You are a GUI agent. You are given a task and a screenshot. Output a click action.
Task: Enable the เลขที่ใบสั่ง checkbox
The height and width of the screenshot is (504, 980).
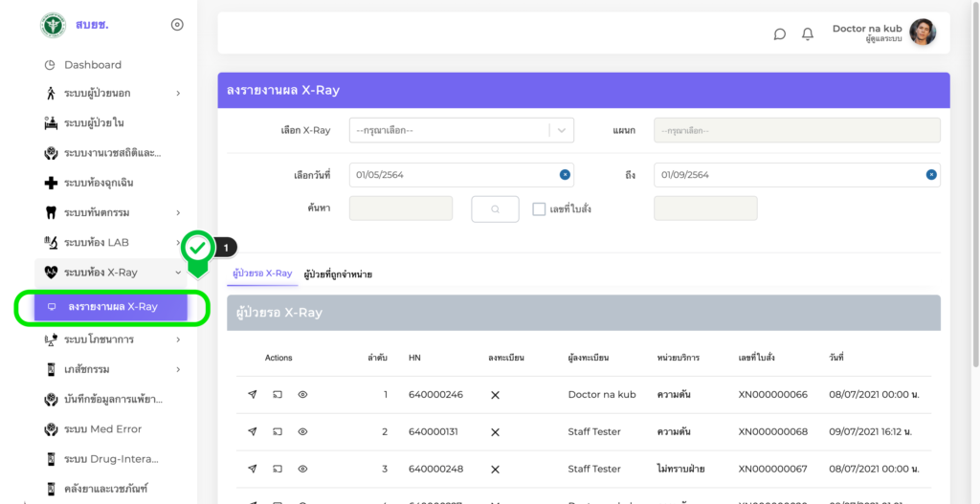(x=539, y=208)
